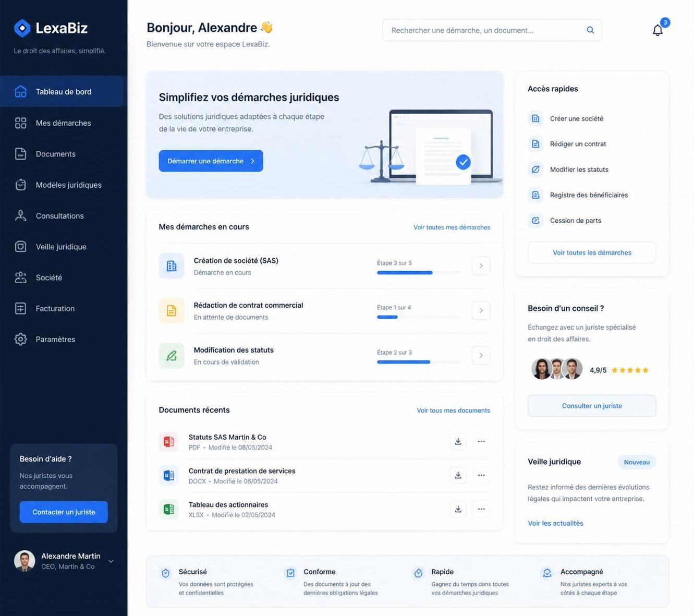Click Voir toutes les démarches button
Screen dimensions: 694x616
point(592,252)
